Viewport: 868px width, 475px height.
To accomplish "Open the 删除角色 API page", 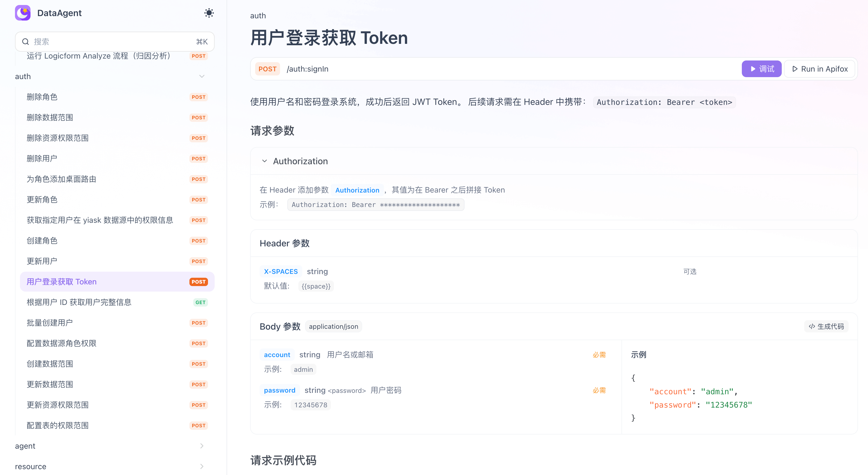I will tap(42, 97).
